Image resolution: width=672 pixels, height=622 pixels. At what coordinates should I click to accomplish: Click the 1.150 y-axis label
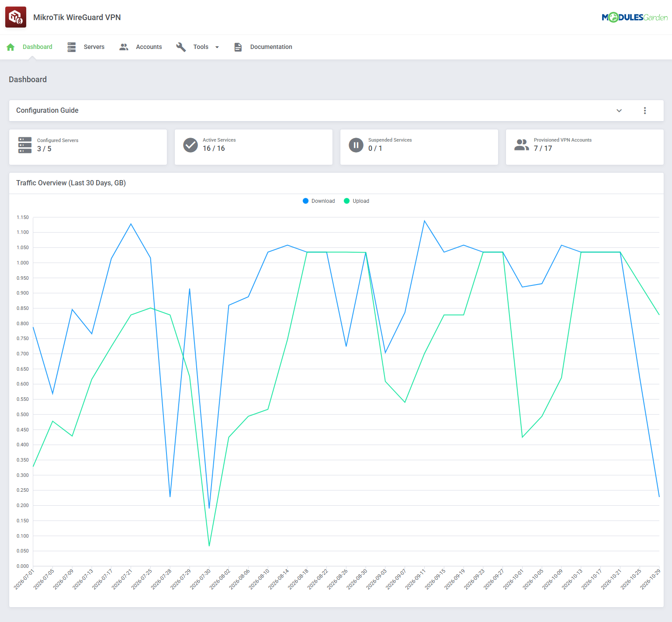pos(23,217)
